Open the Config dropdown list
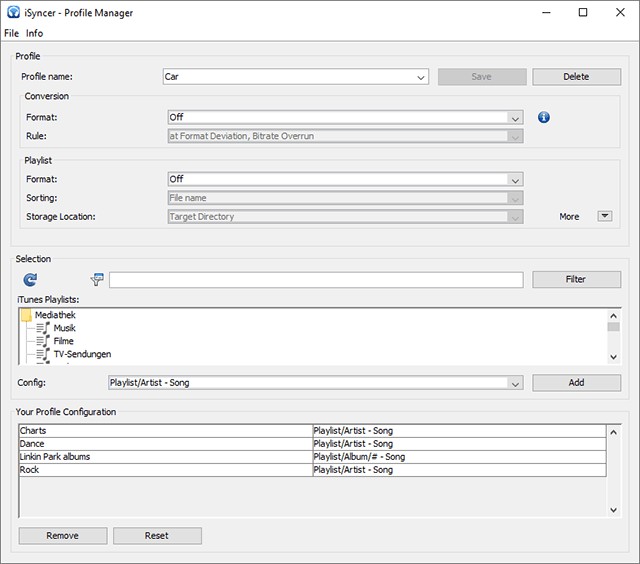The width and height of the screenshot is (640, 564). point(515,383)
